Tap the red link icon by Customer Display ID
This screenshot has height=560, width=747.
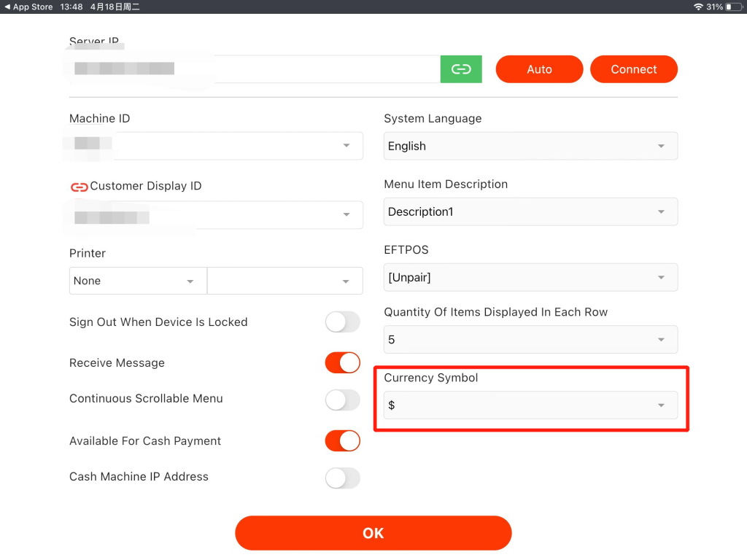[79, 187]
